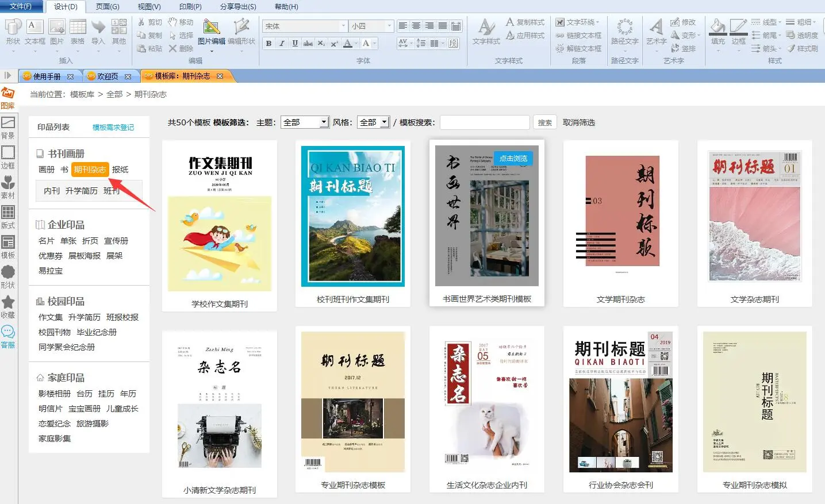This screenshot has width=825, height=504.
Task: Expand the 风格 style filter dropdown
Action: tap(385, 122)
